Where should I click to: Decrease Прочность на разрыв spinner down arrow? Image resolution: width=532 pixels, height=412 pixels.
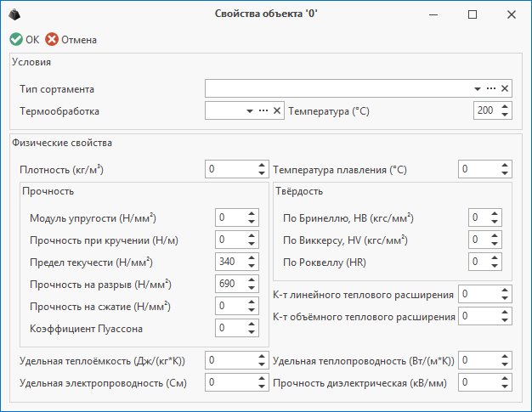tap(251, 288)
